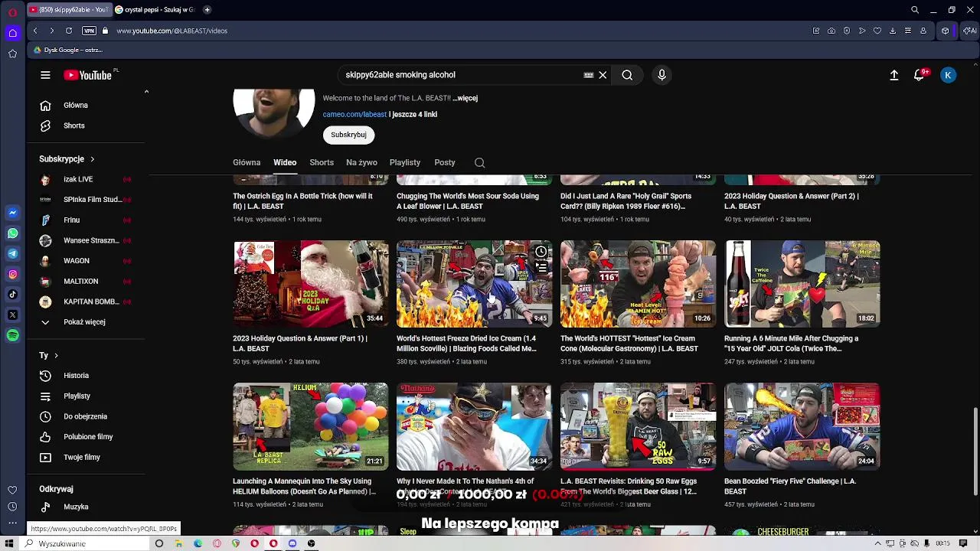This screenshot has width=980, height=551.
Task: Expand the Subskrypcje section chevron
Action: pos(92,159)
